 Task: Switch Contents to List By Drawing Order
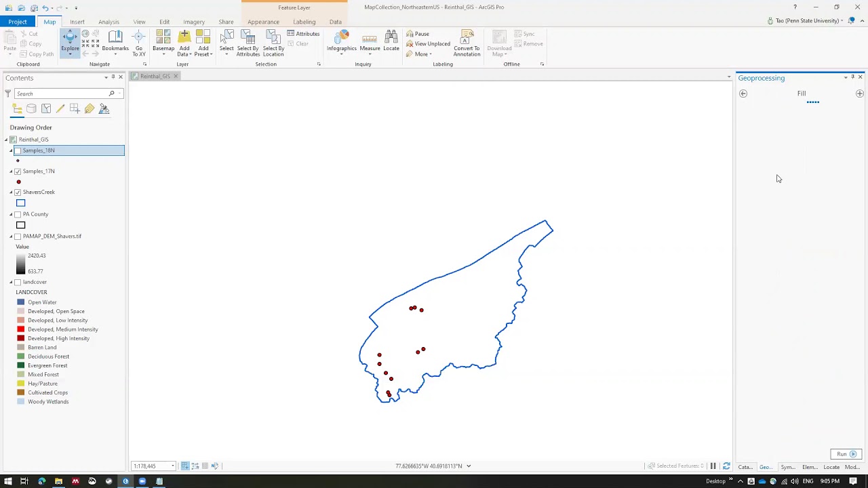[x=17, y=108]
